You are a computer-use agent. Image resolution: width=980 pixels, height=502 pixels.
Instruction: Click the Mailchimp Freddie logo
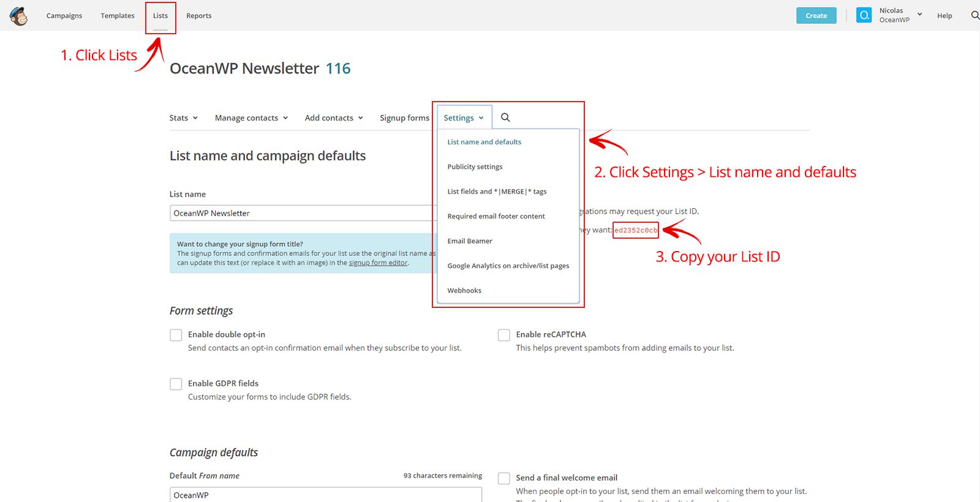pos(19,16)
